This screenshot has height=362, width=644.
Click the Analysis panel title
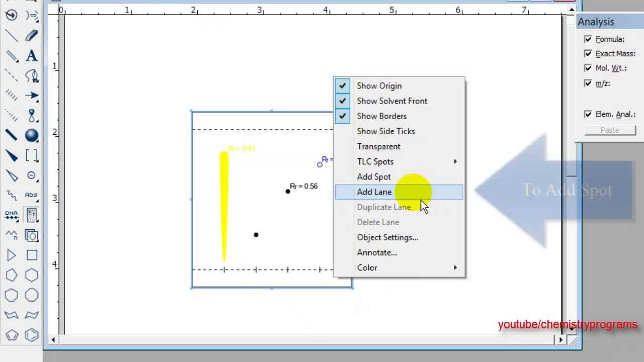(x=596, y=22)
